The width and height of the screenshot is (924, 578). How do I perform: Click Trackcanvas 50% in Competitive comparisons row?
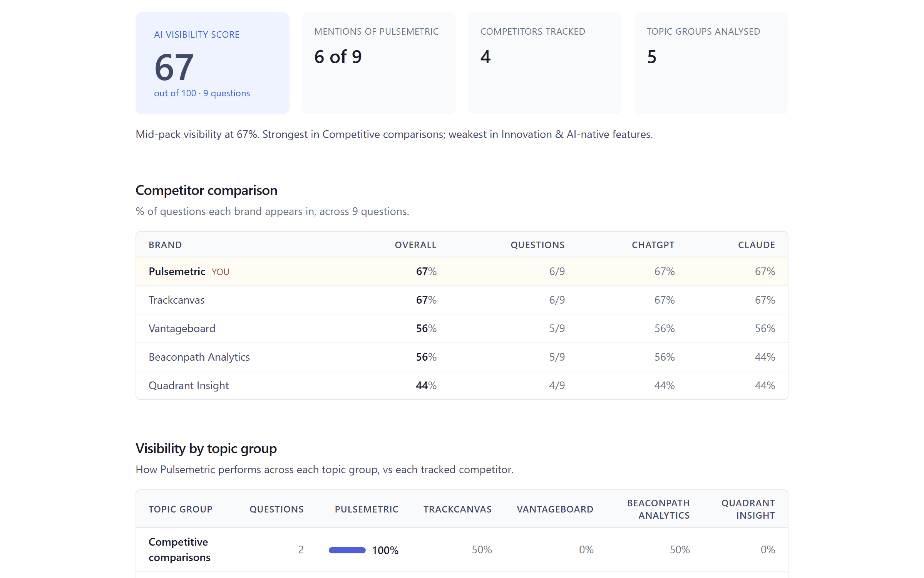[x=482, y=550]
